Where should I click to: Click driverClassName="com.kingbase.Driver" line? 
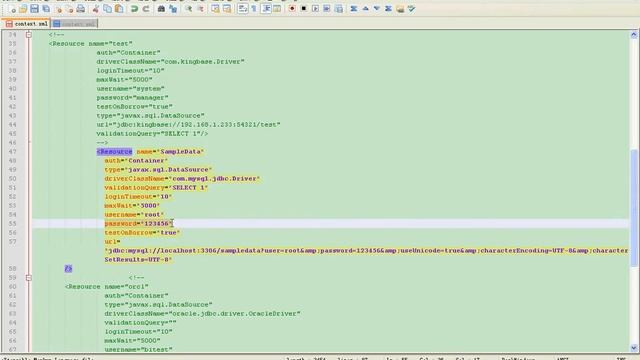(x=170, y=62)
